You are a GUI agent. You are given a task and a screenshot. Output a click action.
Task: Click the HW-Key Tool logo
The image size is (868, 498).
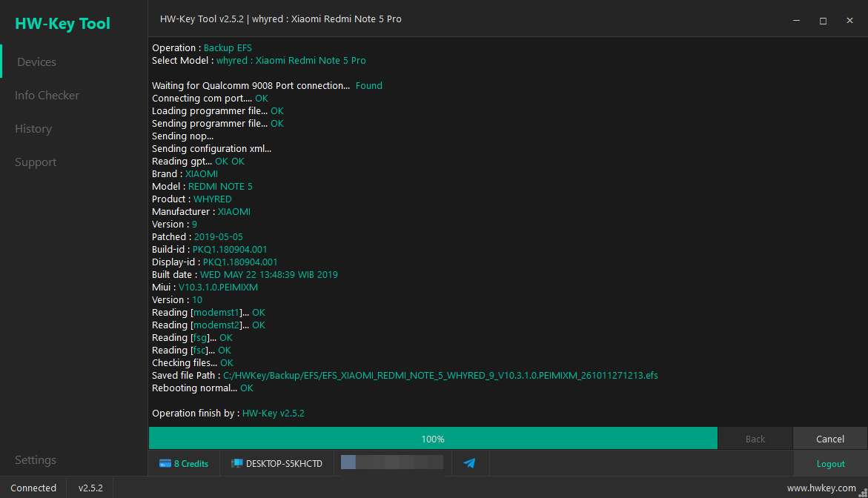[62, 23]
